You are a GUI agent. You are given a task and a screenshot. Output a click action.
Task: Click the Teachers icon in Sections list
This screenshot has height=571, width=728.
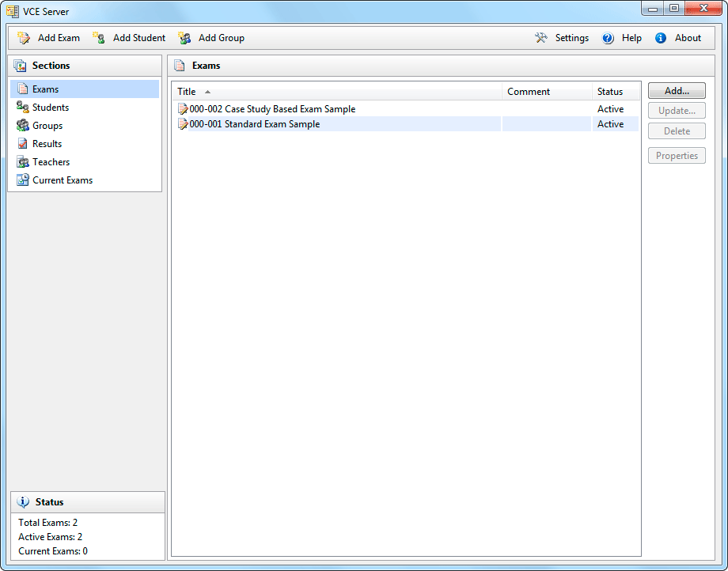(x=22, y=162)
